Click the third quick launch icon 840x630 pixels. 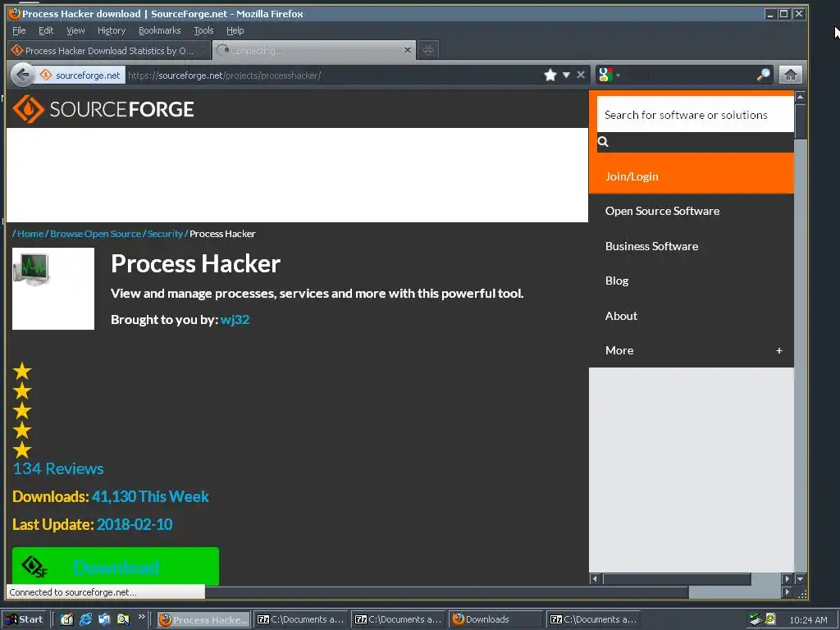pyautogui.click(x=104, y=619)
